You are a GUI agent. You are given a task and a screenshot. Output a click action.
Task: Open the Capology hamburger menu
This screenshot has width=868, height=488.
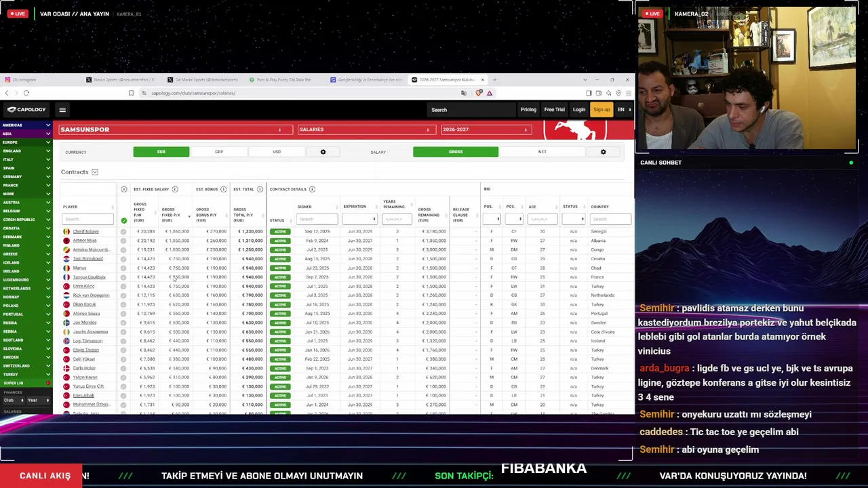point(62,110)
